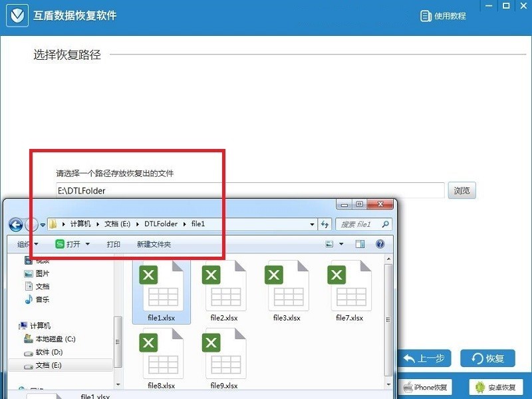Click the refresh icon beside address bar
Screen dimensions: 532x399
coord(325,224)
